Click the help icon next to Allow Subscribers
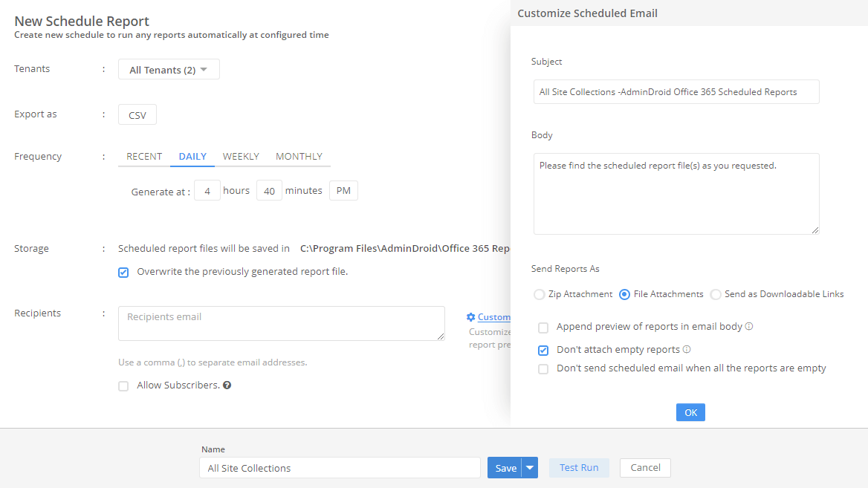The image size is (868, 488). 227,385
